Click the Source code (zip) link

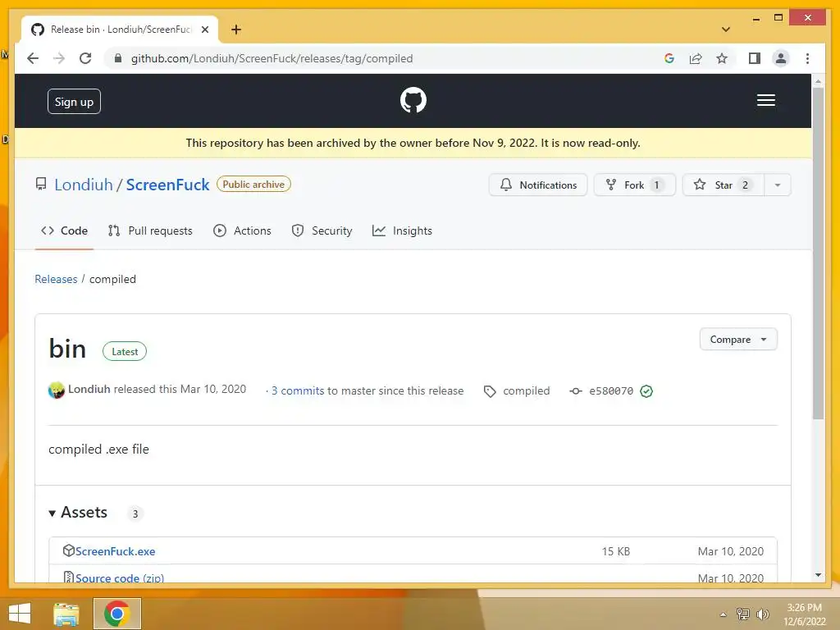tap(120, 577)
